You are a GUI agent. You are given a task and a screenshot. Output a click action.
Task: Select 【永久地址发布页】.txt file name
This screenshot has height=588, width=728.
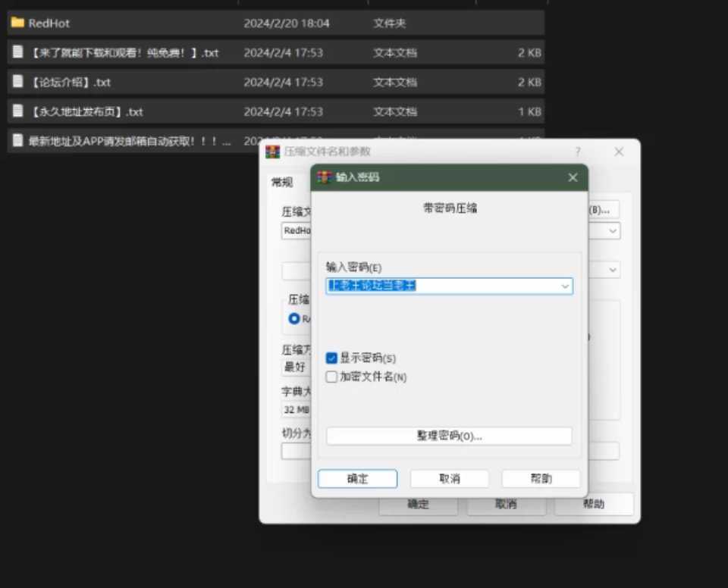coord(86,111)
